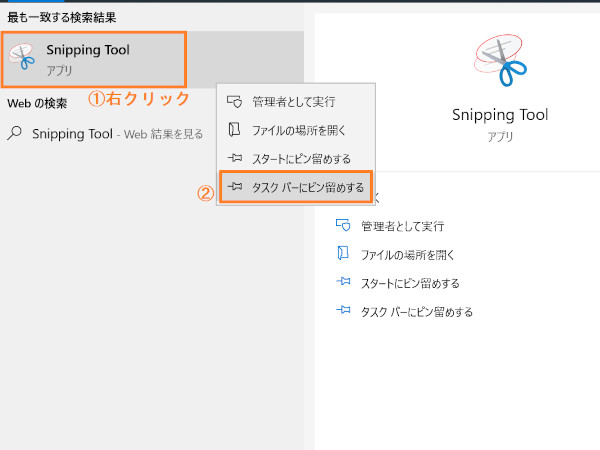
Task: Click タスク バーにピン留めする text in right pane
Action: click(417, 312)
